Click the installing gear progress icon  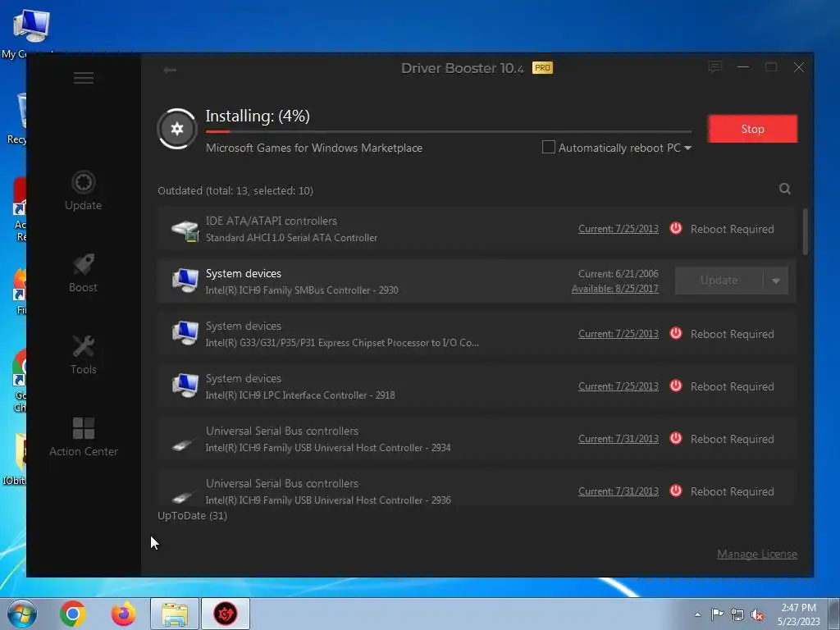[x=177, y=129]
